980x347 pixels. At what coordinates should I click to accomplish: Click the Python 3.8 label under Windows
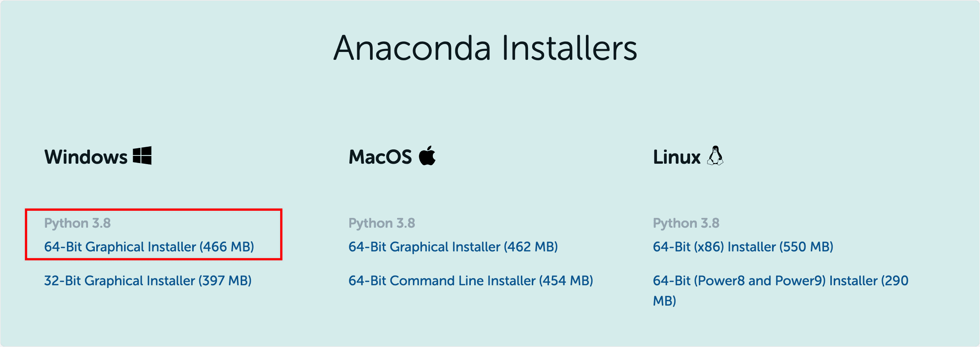click(78, 223)
